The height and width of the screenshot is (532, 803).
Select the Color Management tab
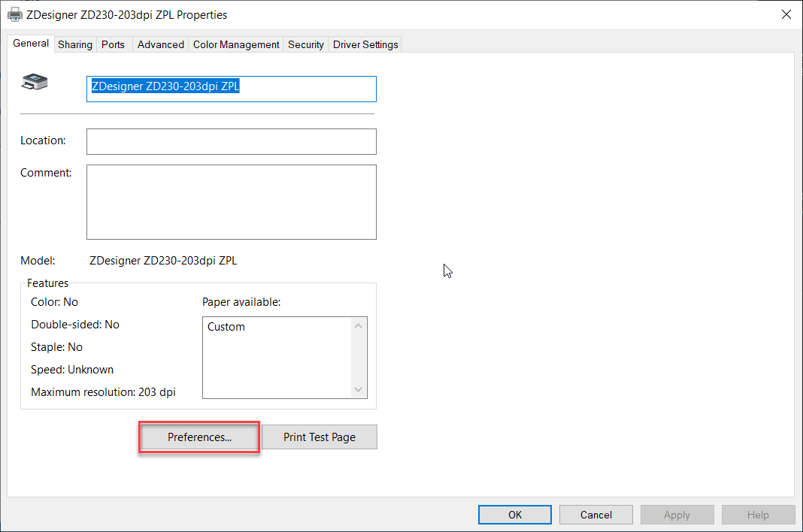tap(236, 44)
